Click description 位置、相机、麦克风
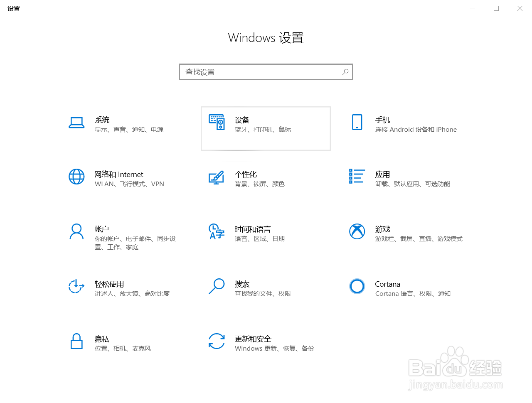The image size is (532, 403). tap(123, 349)
